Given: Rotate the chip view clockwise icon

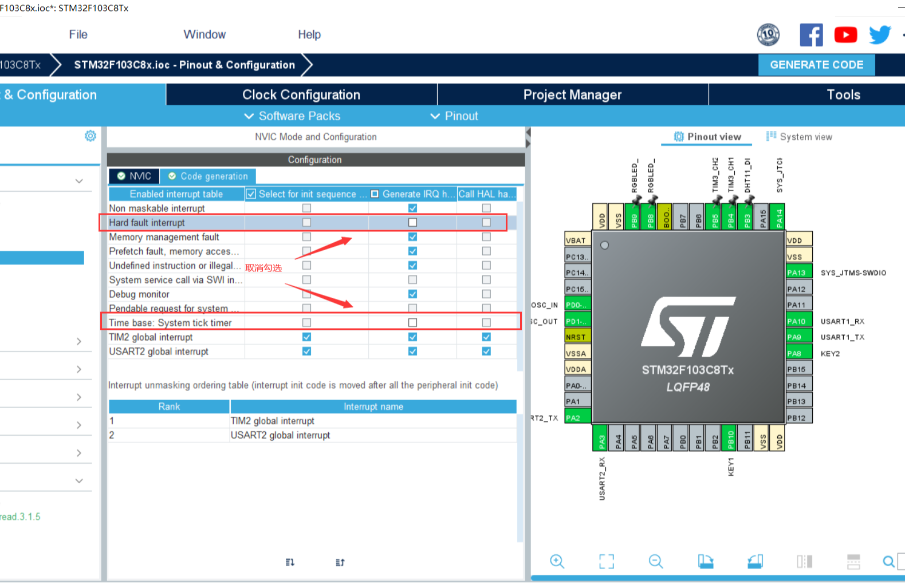Looking at the screenshot, I should (706, 561).
